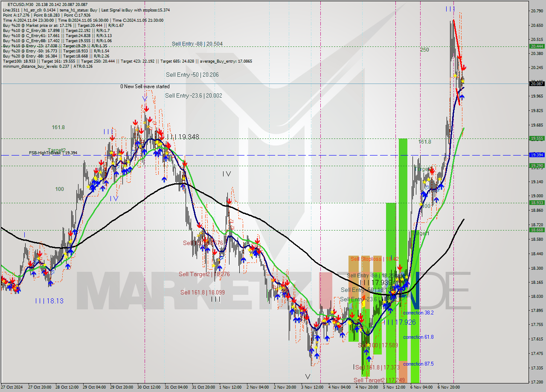
Task: Click the green '161.8' label above Target2
Action: [x=58, y=127]
